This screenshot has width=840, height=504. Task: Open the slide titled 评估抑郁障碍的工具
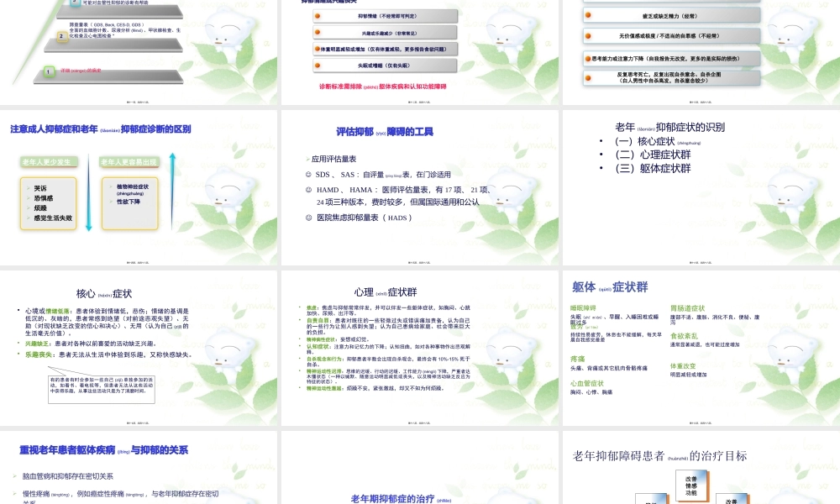pos(384,130)
